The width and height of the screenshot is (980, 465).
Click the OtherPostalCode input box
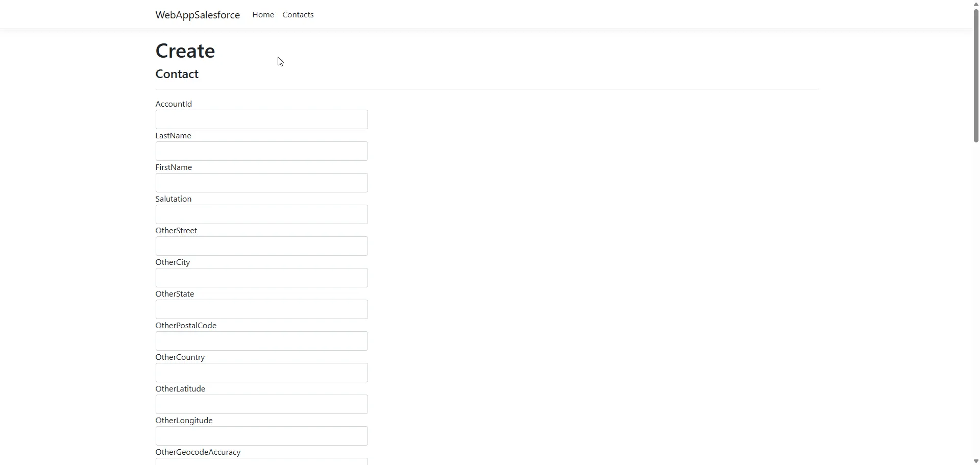261,341
